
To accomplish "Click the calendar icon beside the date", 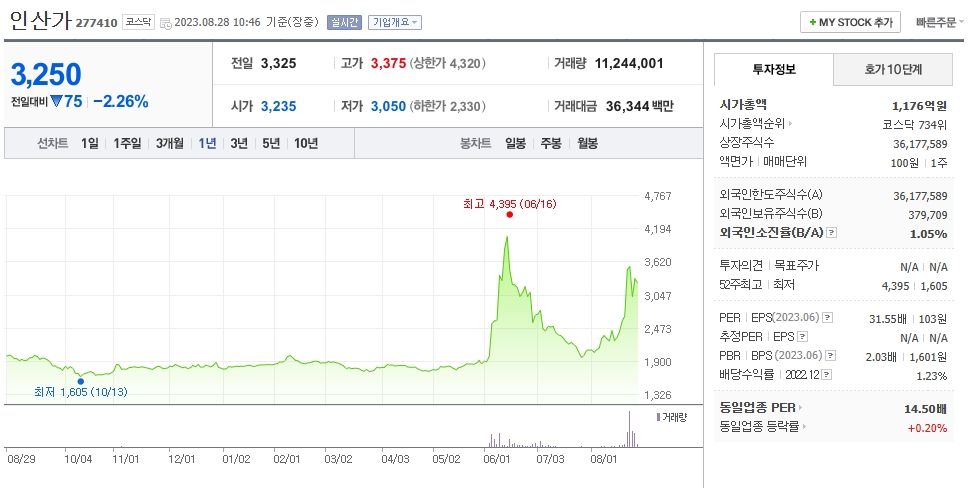I will pyautogui.click(x=165, y=23).
